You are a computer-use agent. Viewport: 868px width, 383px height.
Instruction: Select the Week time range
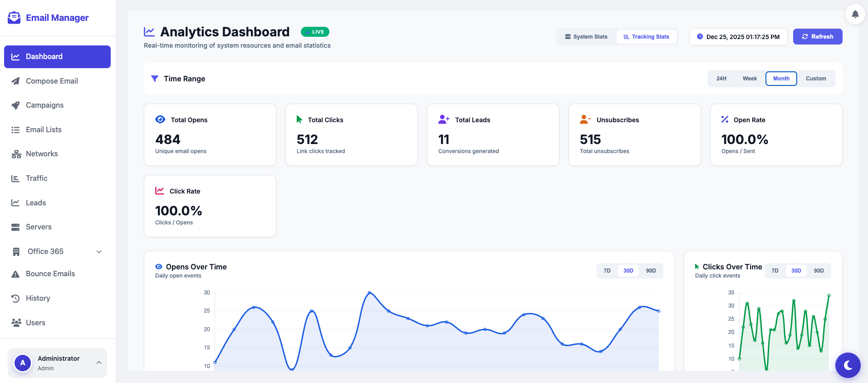click(749, 79)
